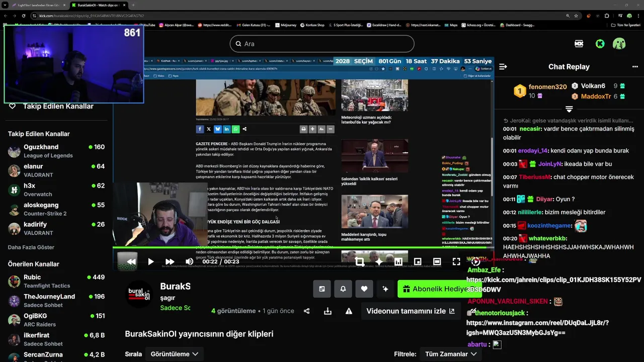Click the sparkle icon in player controls
This screenshot has height=362, width=644.
click(379, 261)
